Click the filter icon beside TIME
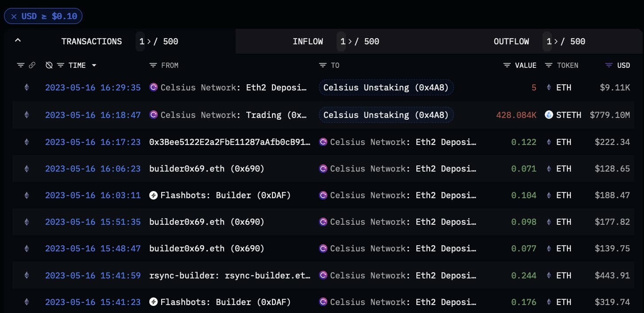This screenshot has width=644, height=313. [x=61, y=65]
